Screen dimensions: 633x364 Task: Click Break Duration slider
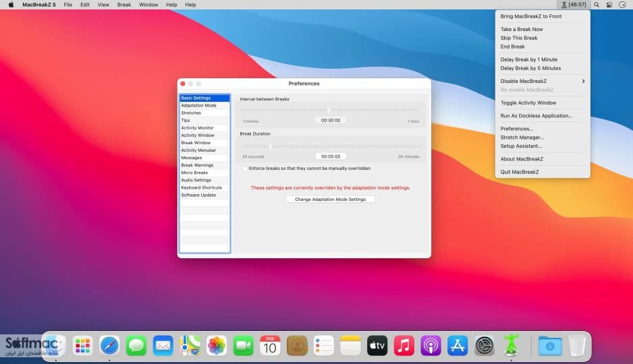click(330, 146)
